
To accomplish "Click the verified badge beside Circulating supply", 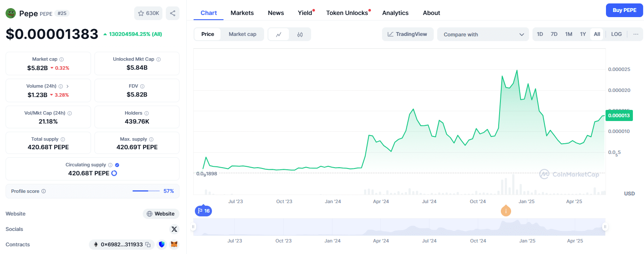I will coord(117,165).
